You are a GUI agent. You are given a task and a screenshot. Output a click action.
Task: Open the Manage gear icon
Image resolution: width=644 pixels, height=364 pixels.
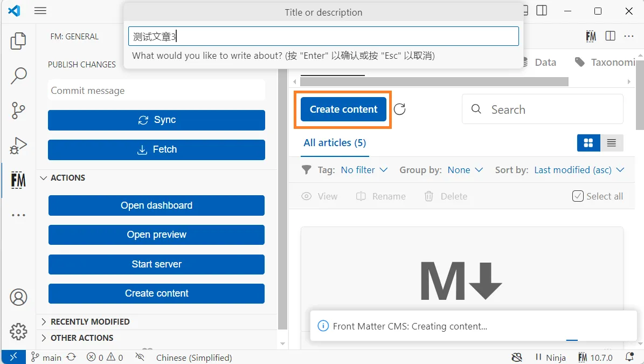(x=18, y=331)
